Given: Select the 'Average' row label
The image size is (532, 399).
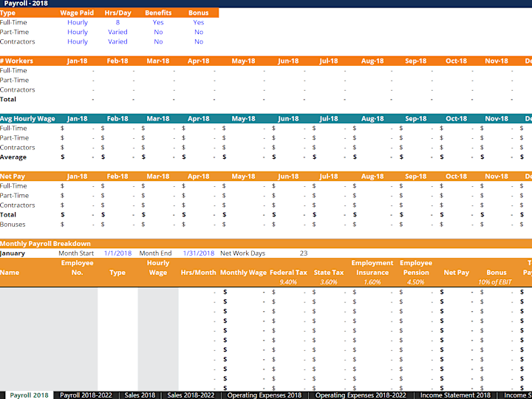Looking at the screenshot, I should click(13, 157).
